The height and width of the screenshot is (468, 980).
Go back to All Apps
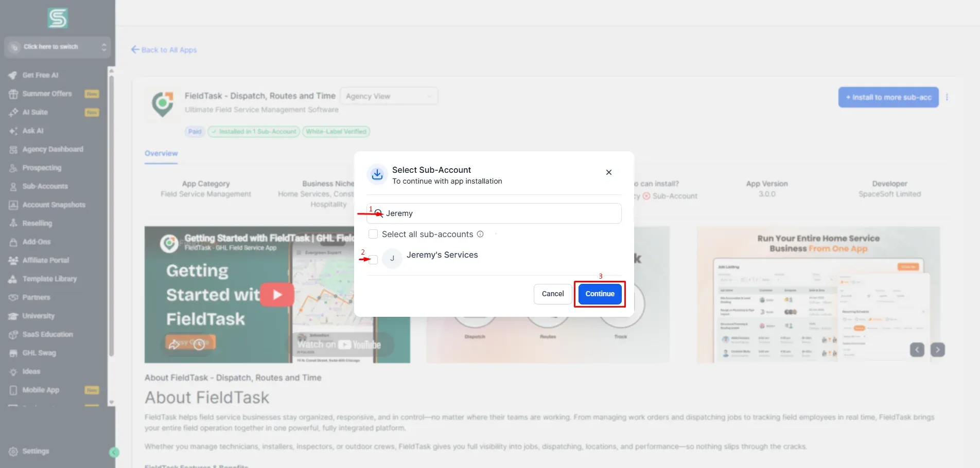point(164,50)
